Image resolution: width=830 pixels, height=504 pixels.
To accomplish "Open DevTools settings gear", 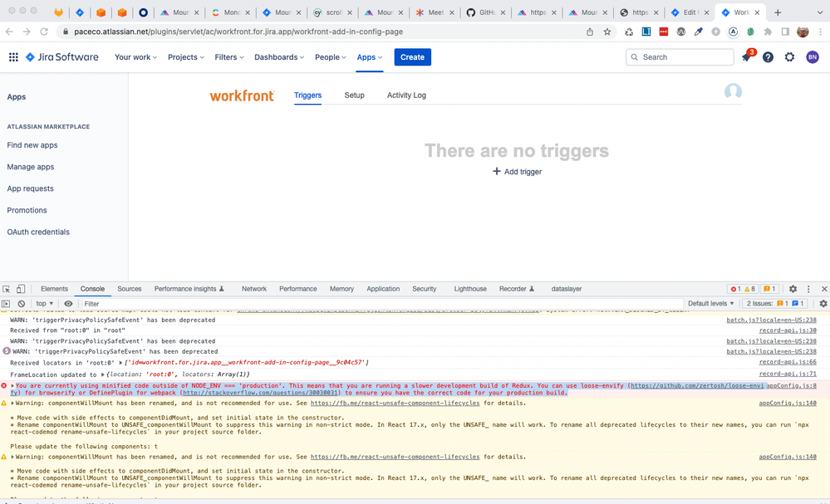I will 793,289.
